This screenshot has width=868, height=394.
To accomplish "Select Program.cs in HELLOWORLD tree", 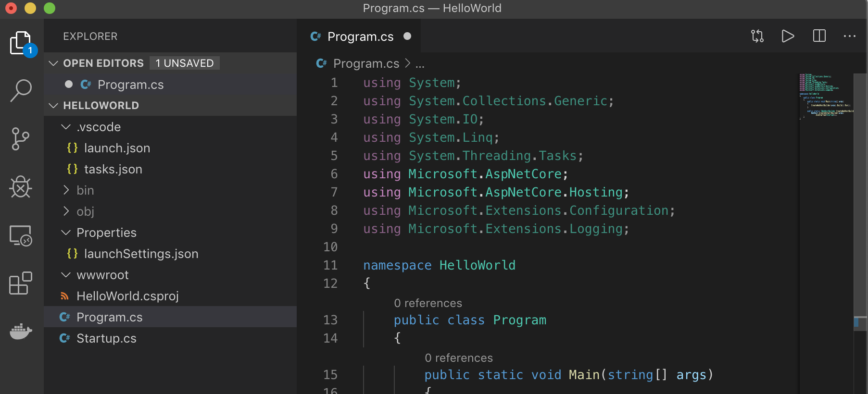I will click(170, 317).
